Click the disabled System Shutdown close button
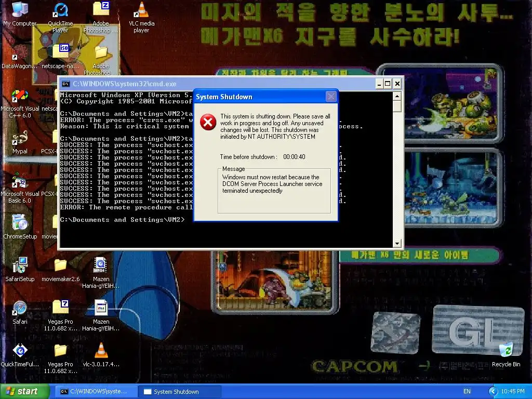 [331, 97]
